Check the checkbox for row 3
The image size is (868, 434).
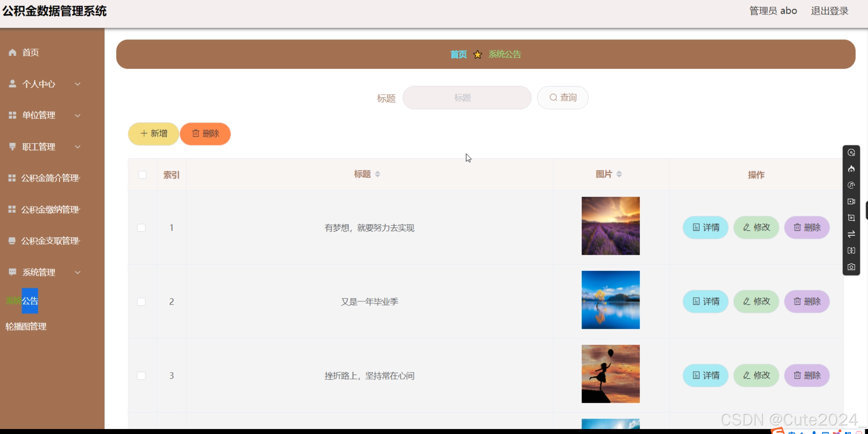[x=141, y=375]
